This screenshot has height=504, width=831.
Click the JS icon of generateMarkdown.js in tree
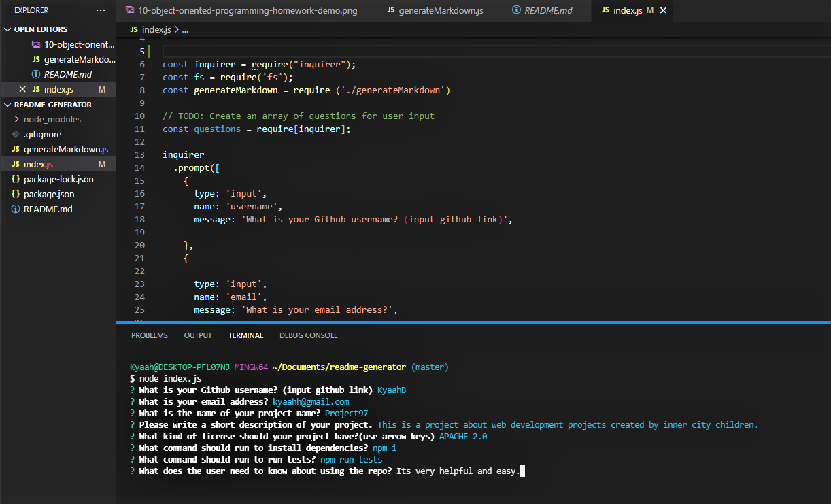pyautogui.click(x=16, y=149)
